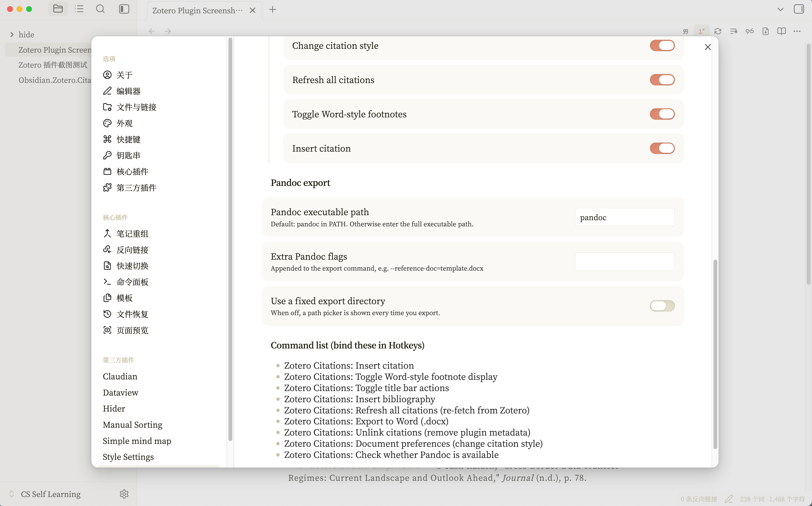Select the Zotero Plugin Screenshot tab
The height and width of the screenshot is (506, 812).
tap(197, 10)
